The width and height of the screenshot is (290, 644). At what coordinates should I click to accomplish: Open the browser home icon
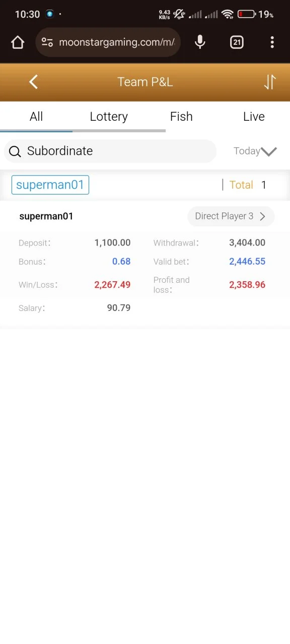(18, 42)
